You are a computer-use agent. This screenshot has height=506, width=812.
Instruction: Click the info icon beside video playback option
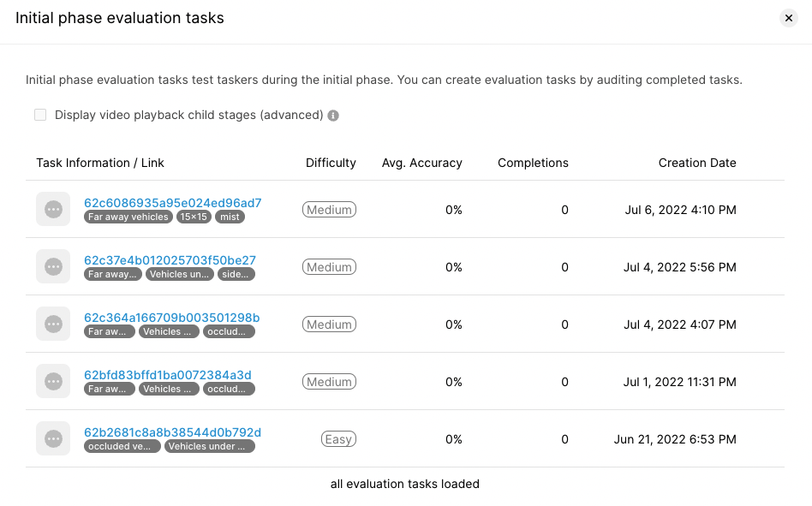tap(333, 116)
